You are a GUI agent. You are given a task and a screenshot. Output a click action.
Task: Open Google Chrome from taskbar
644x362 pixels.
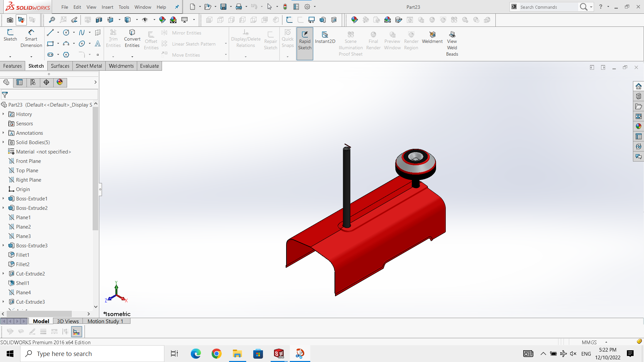[216, 354]
